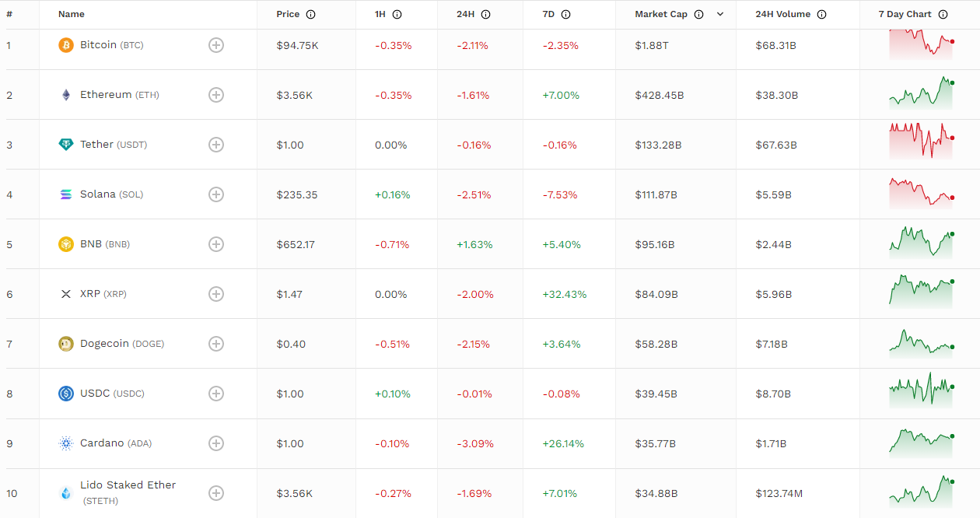The width and height of the screenshot is (980, 518).
Task: Add USDC using its plus circle
Action: point(216,394)
